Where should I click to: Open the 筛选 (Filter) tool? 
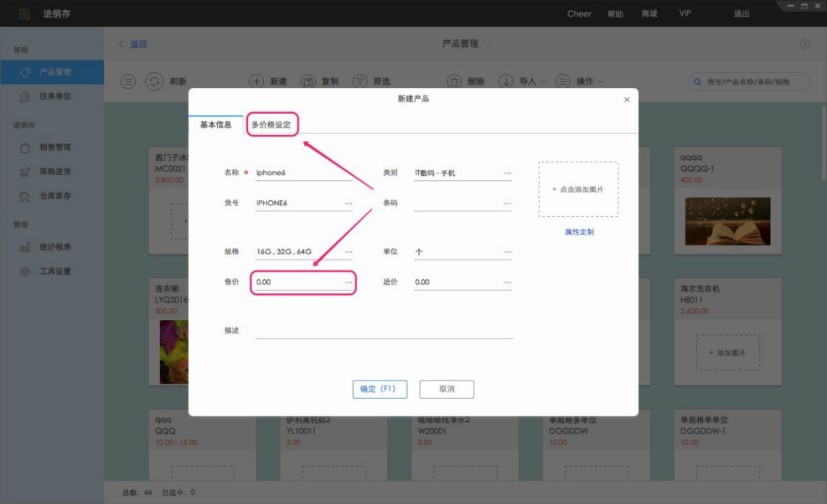click(x=360, y=81)
